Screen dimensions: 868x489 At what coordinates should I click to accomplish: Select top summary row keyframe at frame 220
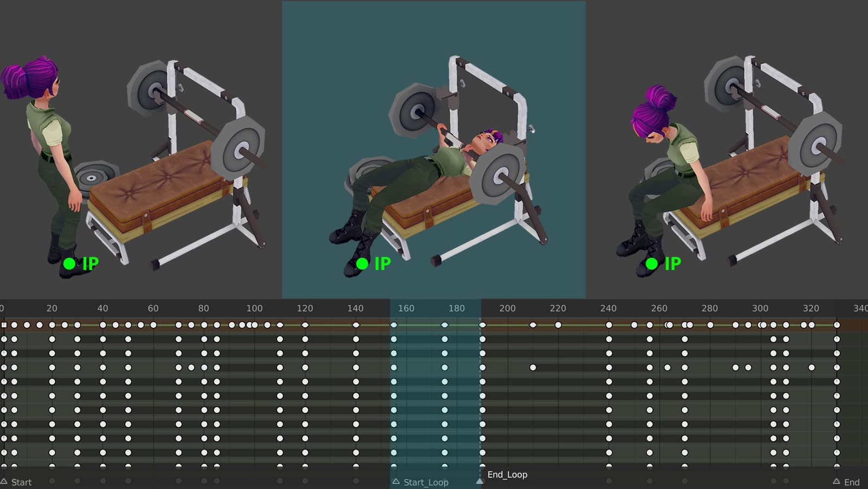(558, 325)
